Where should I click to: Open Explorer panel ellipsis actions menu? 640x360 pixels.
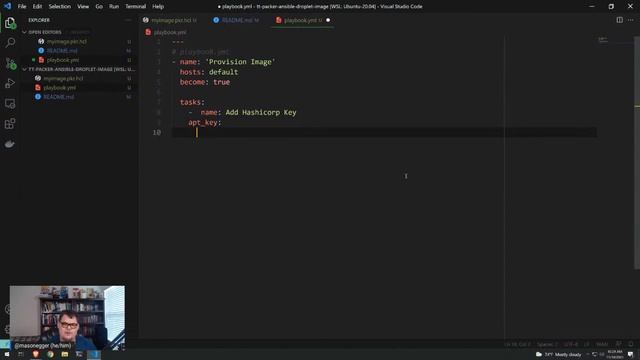click(x=128, y=20)
